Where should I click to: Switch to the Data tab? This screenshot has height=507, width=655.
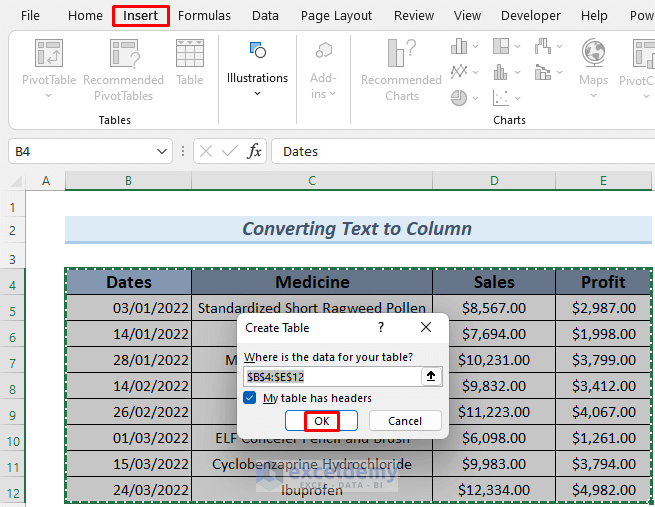[265, 16]
